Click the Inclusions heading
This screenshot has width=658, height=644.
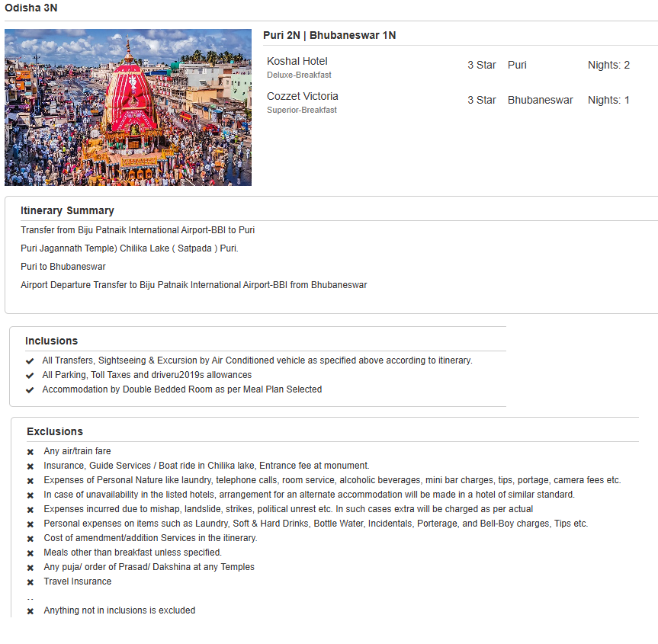(x=52, y=341)
